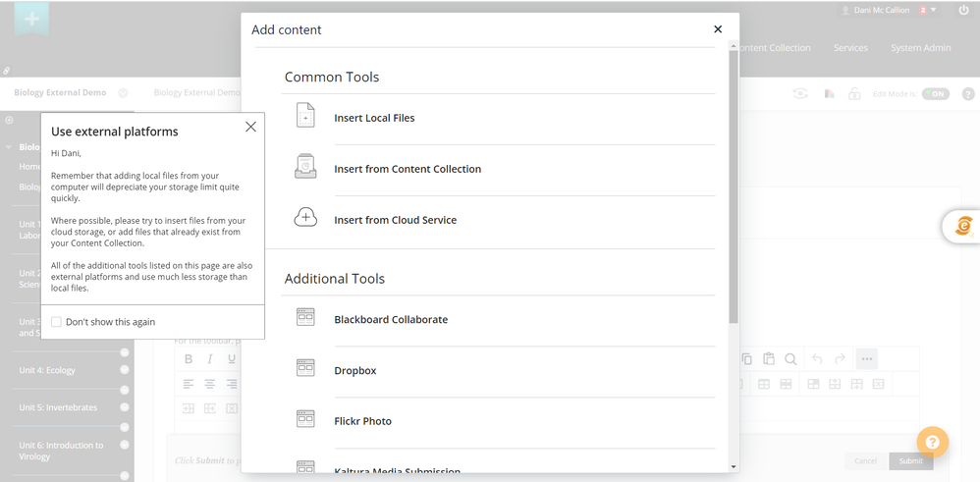Click the link icon below the plus bookmark

coord(6,71)
